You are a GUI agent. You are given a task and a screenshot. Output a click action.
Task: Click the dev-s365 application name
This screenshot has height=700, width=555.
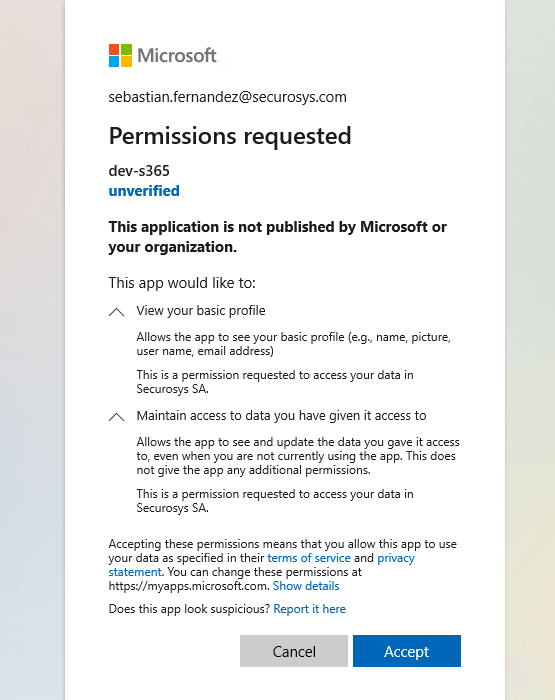[x=139, y=171]
